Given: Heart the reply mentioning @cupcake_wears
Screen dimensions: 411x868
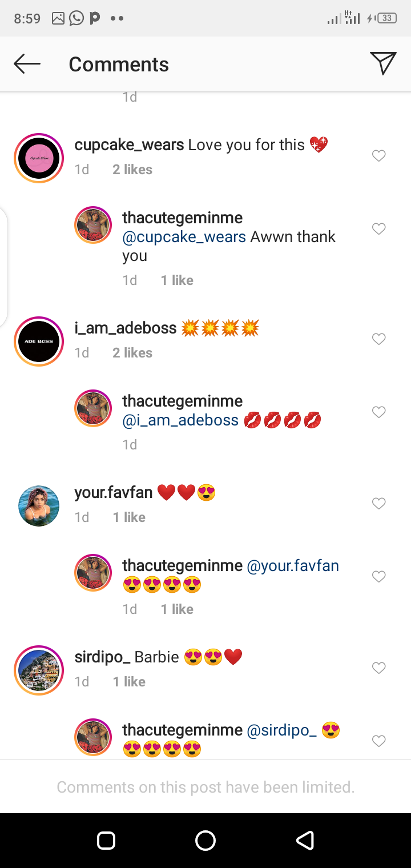Looking at the screenshot, I should [x=379, y=229].
